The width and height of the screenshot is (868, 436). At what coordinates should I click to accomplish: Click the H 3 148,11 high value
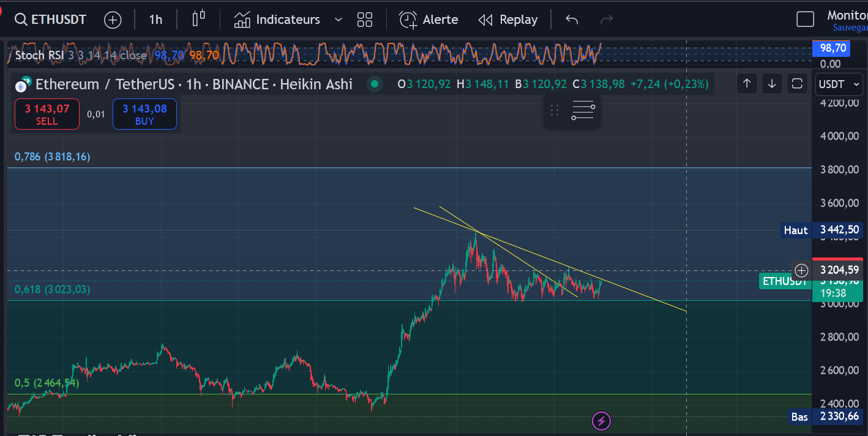(482, 84)
